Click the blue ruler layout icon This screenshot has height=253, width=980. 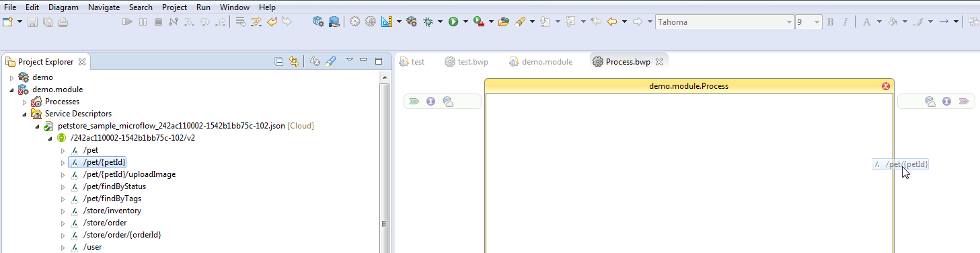387,22
